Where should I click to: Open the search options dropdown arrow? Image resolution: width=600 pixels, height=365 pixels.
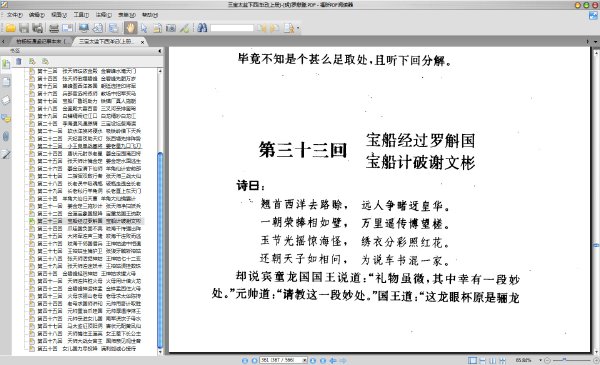click(298, 28)
